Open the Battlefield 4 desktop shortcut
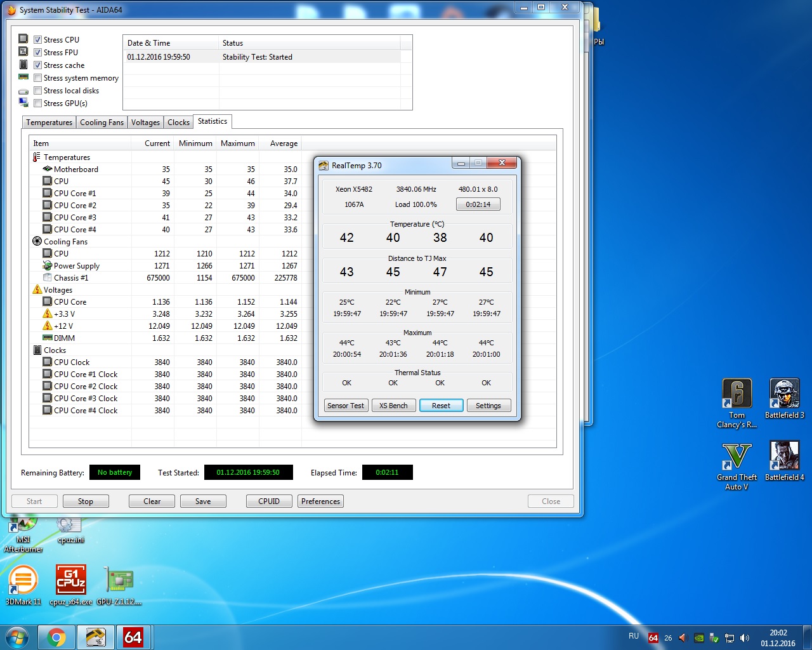812x650 pixels. (784, 457)
